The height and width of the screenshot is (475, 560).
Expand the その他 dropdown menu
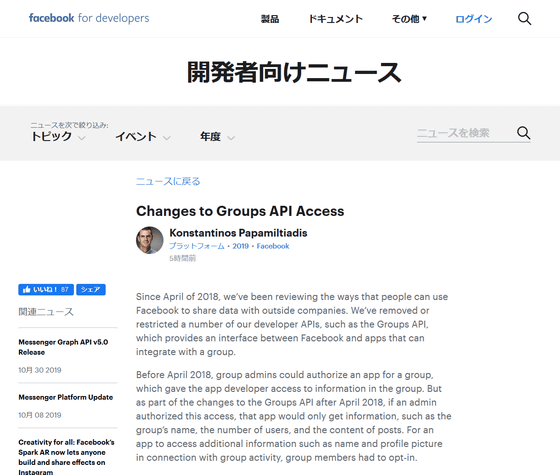tap(409, 19)
